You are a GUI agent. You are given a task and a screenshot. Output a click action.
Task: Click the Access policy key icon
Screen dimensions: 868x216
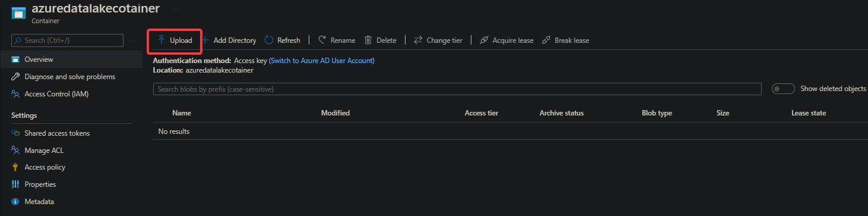pos(15,167)
